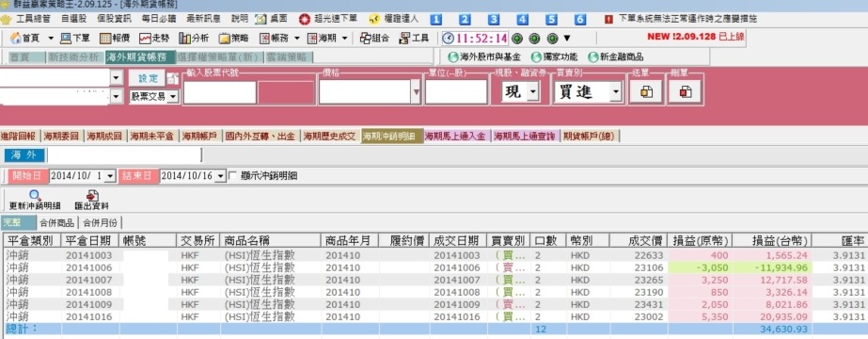
Task: Open the 結束日 end date dropdown
Action: [221, 175]
